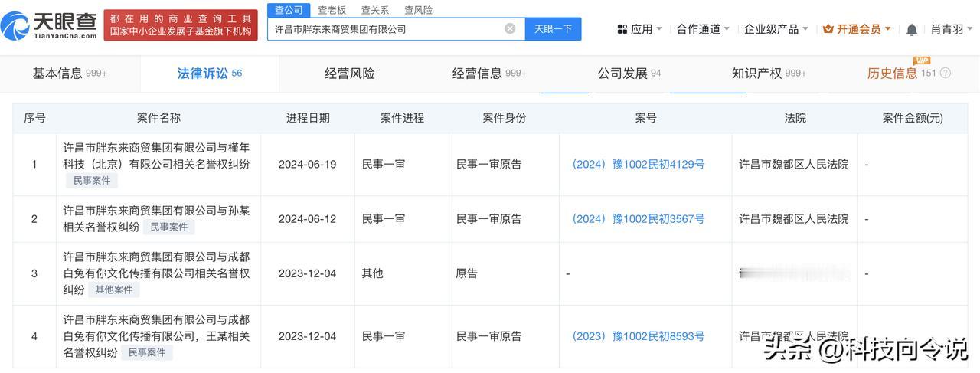Focus the company name search field

[396, 29]
